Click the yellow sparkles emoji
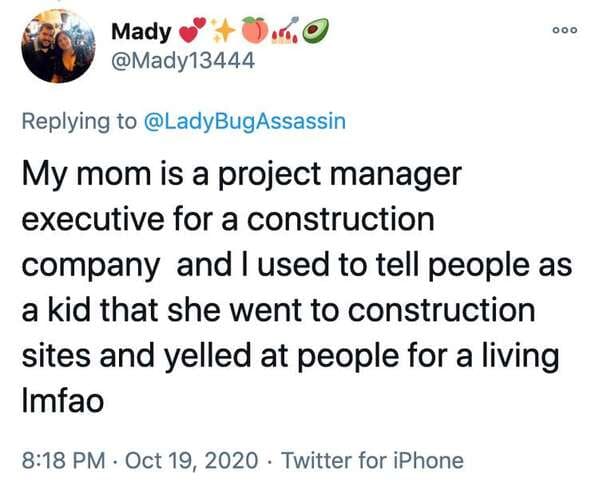The width and height of the screenshot is (599, 491). coord(223,30)
